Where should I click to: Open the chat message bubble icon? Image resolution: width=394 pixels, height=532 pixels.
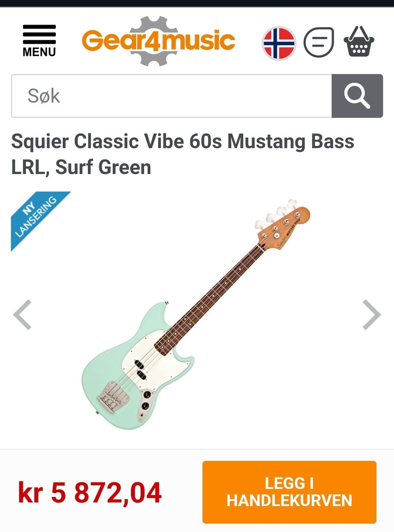[x=319, y=42]
